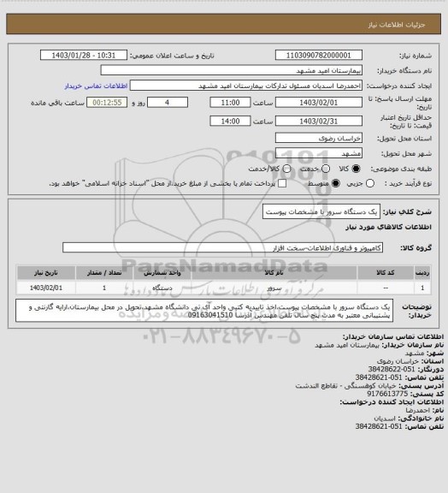The width and height of the screenshot is (448, 493).
Task: Click the price validity date 1403/02/31 field
Action: point(319,121)
